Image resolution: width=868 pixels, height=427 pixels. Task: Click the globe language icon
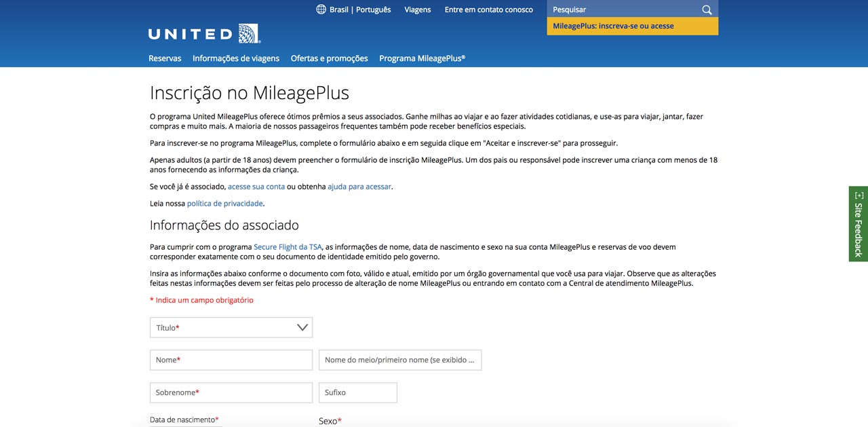pyautogui.click(x=321, y=10)
